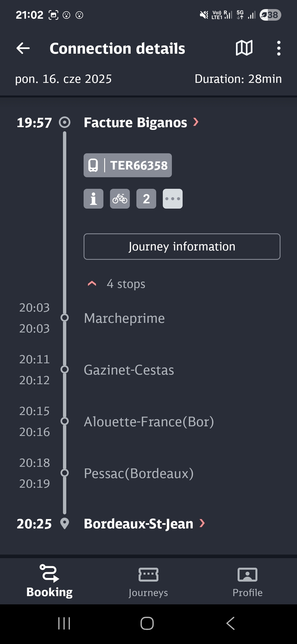Select the Gazinet-Cestas stop
This screenshot has width=297, height=644.
point(129,370)
